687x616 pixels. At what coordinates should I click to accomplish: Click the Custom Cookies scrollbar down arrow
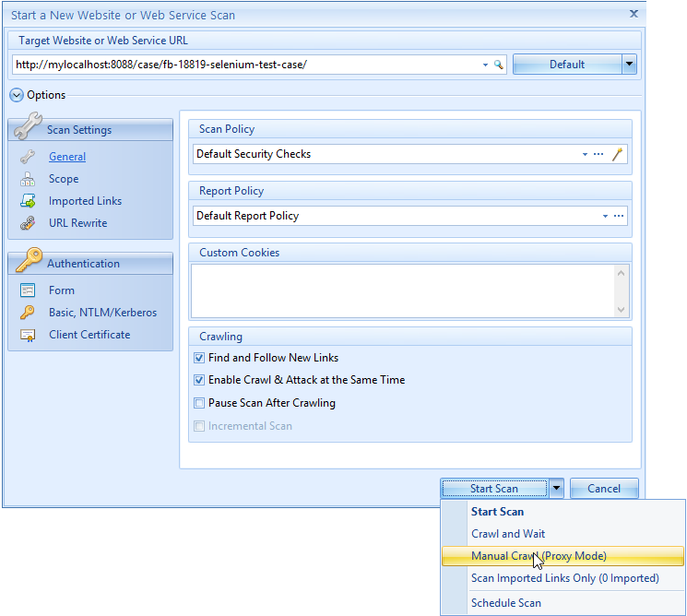[x=621, y=311]
